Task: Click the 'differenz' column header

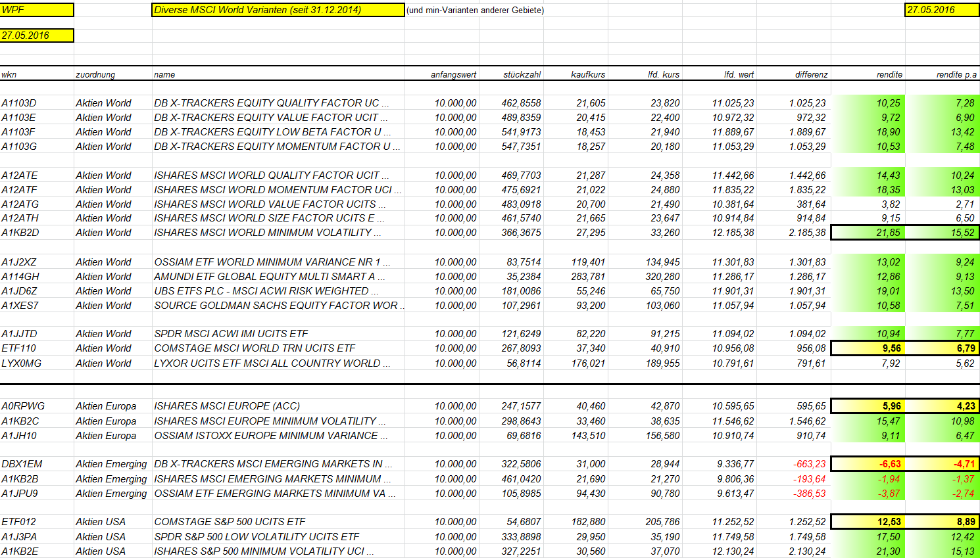Action: click(812, 75)
